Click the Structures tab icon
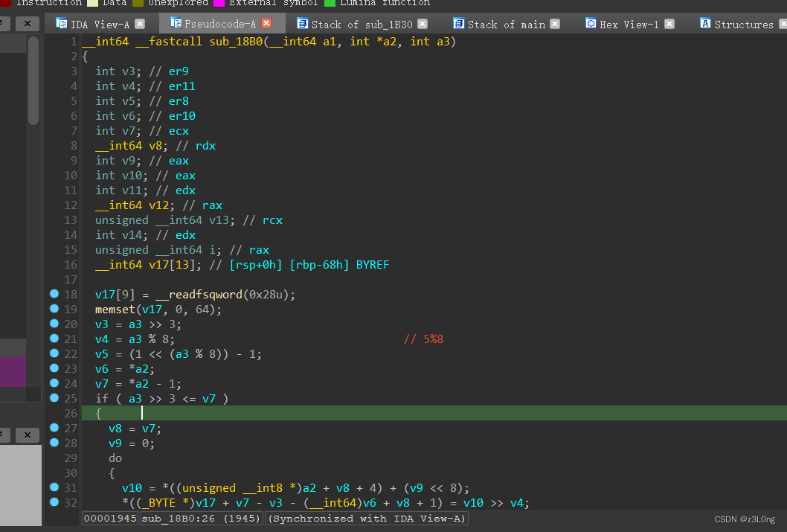 706,23
